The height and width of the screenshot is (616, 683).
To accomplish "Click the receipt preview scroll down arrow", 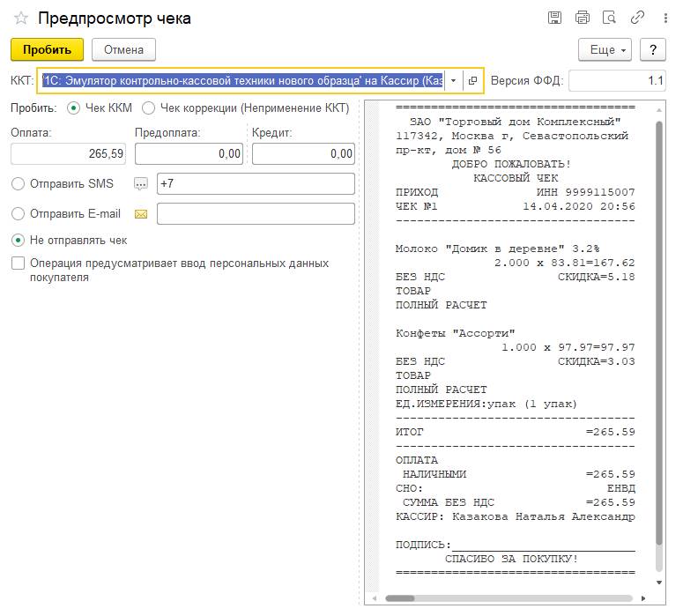I will [659, 583].
